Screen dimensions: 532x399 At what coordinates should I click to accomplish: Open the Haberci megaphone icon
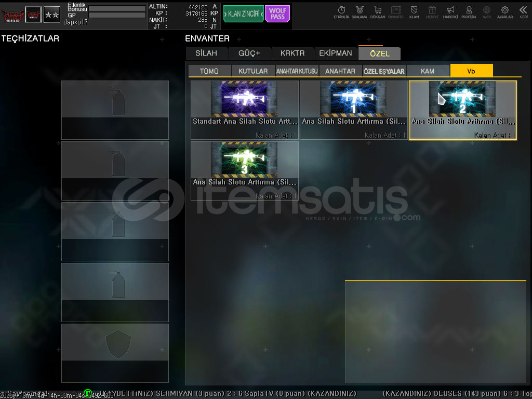pyautogui.click(x=450, y=12)
